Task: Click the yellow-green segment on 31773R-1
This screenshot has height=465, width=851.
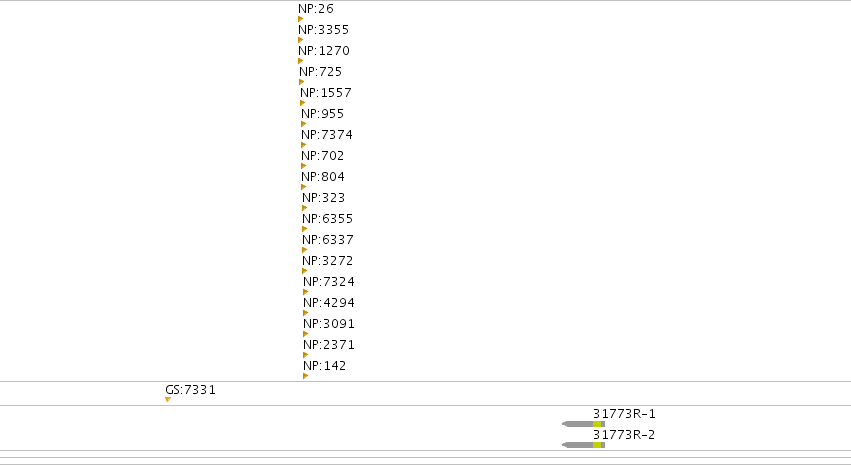Action: (x=597, y=424)
